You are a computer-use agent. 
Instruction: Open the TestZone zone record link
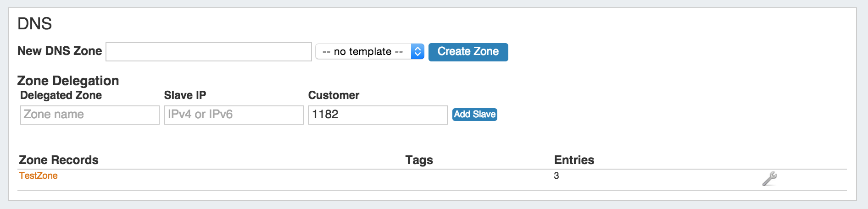point(39,176)
